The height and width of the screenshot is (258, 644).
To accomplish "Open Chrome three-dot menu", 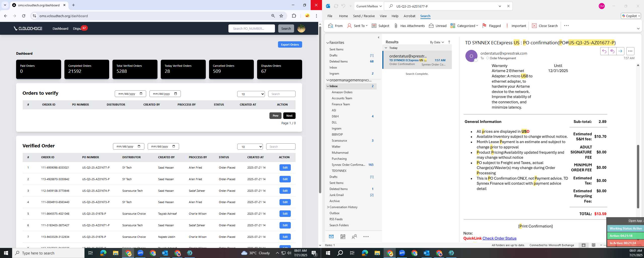I will click(316, 16).
